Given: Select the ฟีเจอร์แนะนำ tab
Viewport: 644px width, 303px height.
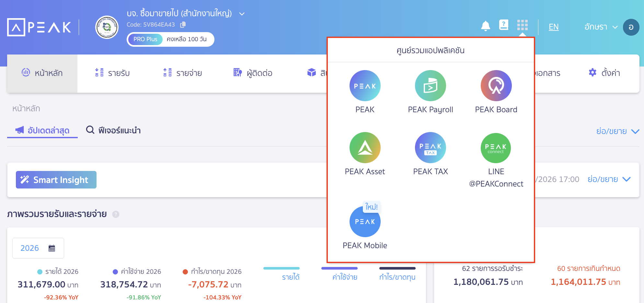Looking at the screenshot, I should pyautogui.click(x=113, y=130).
